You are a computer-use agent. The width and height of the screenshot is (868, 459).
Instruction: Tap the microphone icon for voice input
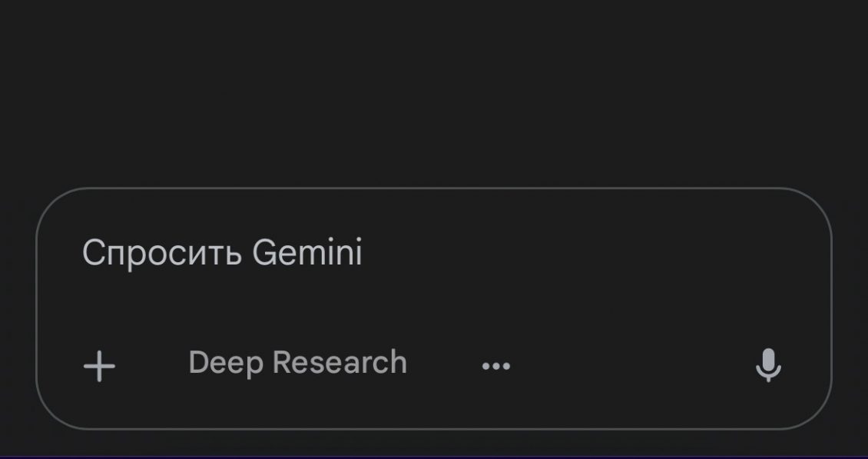tap(767, 365)
